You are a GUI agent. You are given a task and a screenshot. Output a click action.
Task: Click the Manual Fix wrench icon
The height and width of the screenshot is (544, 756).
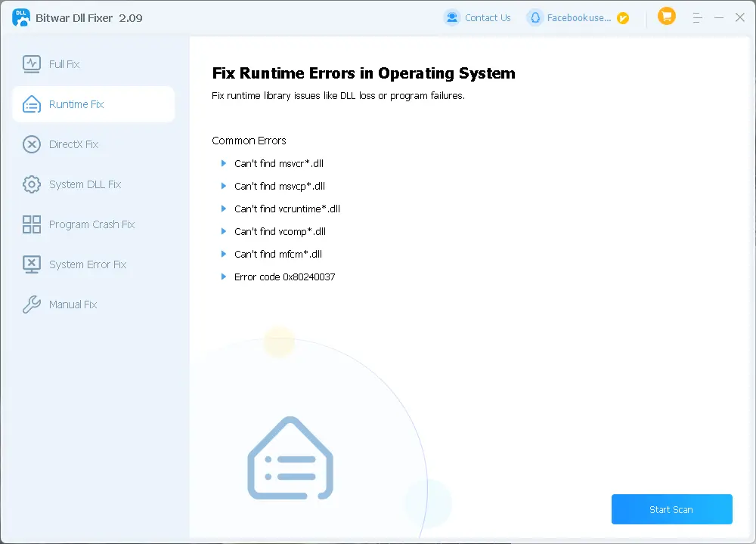(32, 304)
